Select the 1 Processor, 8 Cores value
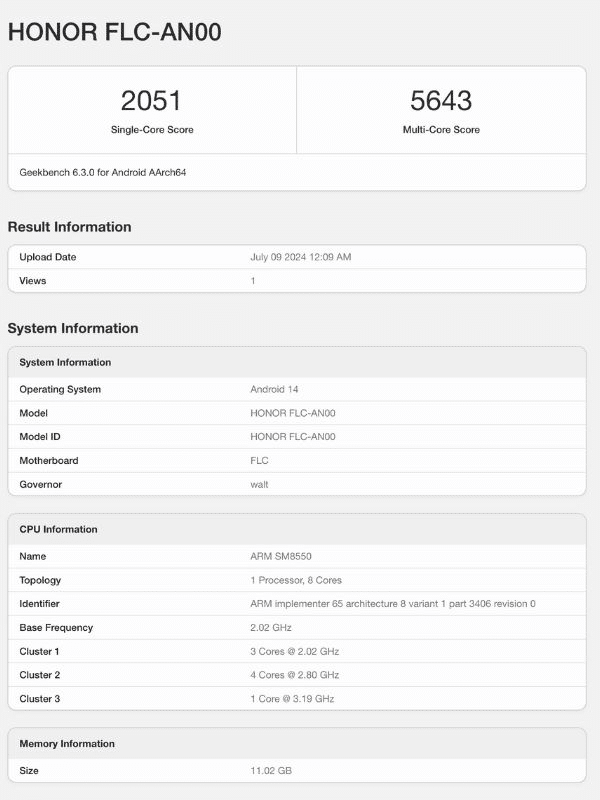 pyautogui.click(x=296, y=581)
